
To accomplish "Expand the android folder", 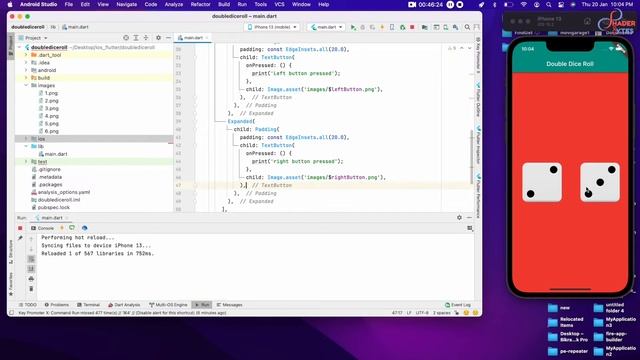I will (26, 70).
